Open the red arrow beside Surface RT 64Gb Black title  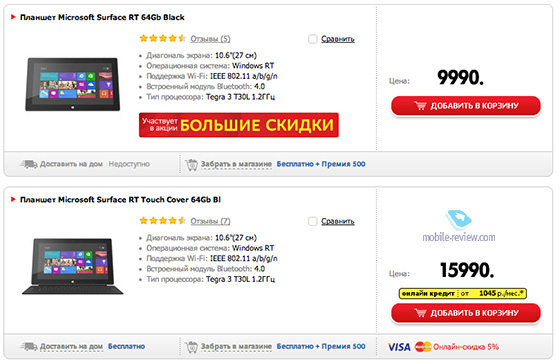point(13,17)
